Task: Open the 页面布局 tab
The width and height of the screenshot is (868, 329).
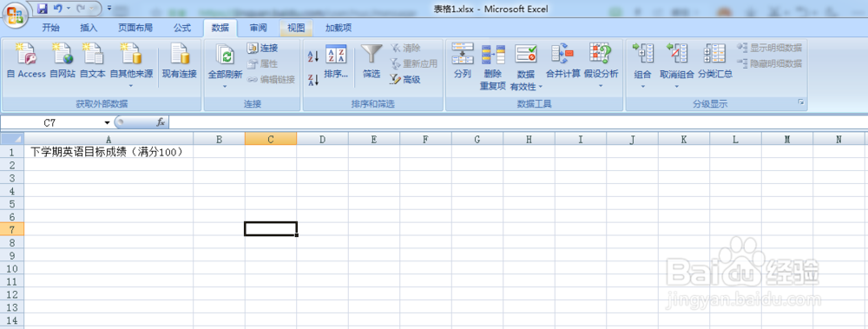Action: pos(135,28)
